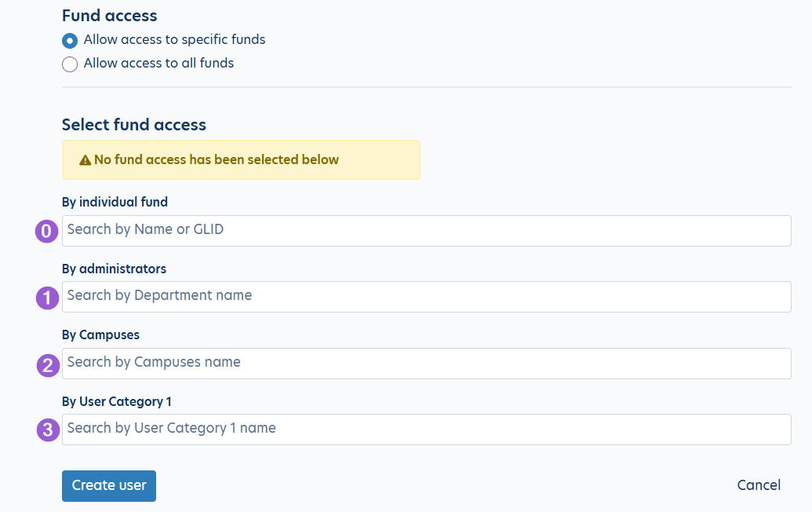
Task: Click the purple badge numbered 2
Action: 48,364
